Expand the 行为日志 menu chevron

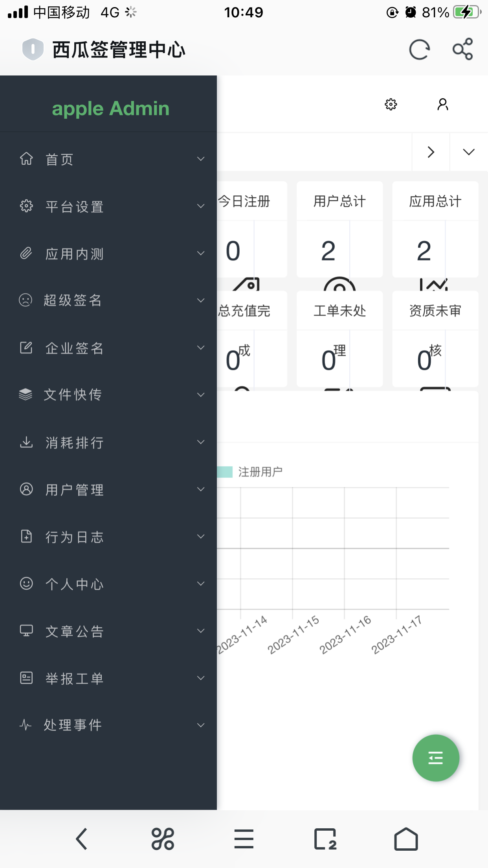coord(201,536)
